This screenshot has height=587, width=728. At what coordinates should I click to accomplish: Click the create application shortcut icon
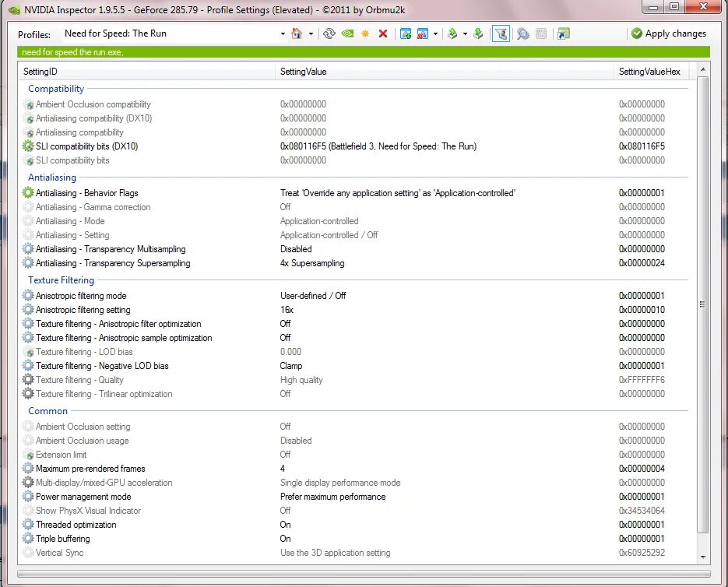[x=563, y=33]
